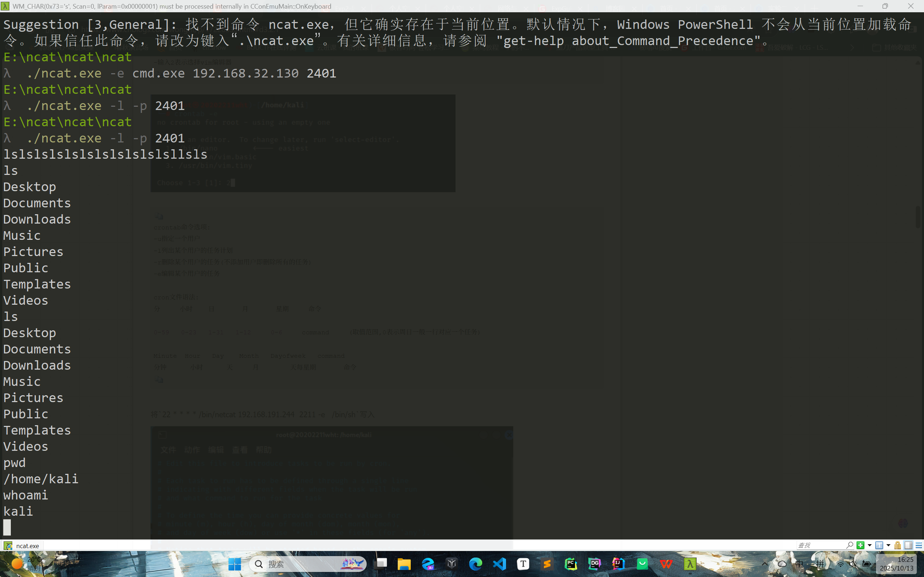Click the active console number icon
The width and height of the screenshot is (924, 577).
[879, 545]
